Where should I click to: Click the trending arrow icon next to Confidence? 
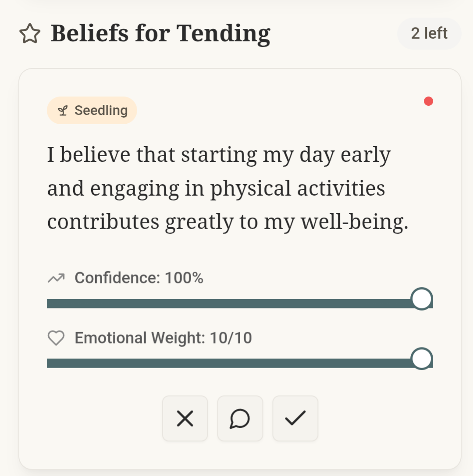pos(56,278)
